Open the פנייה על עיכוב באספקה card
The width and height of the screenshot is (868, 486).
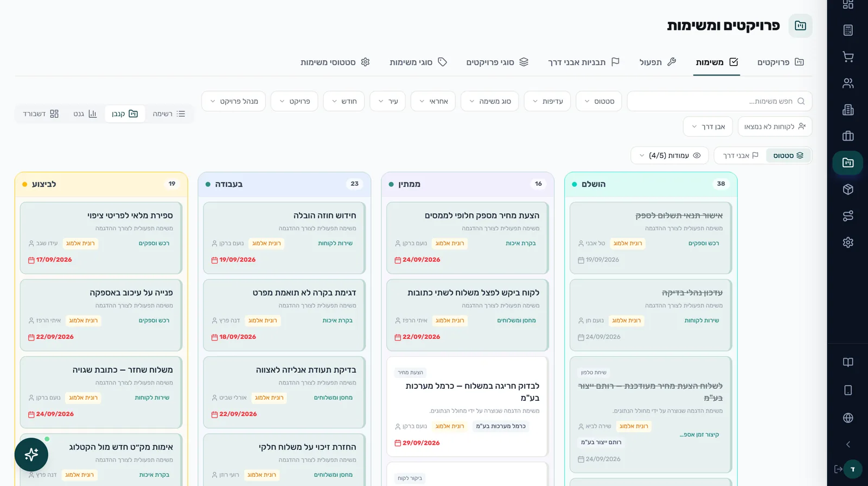point(101,315)
